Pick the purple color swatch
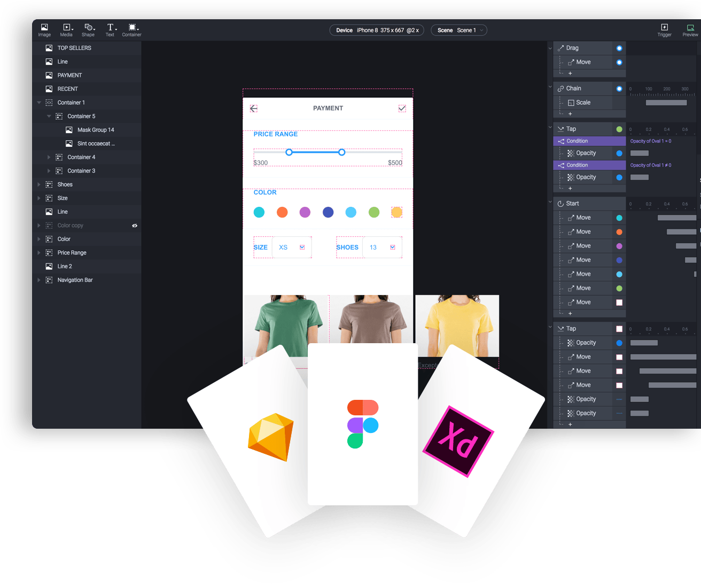Viewport: 701px width, 588px height. (305, 212)
